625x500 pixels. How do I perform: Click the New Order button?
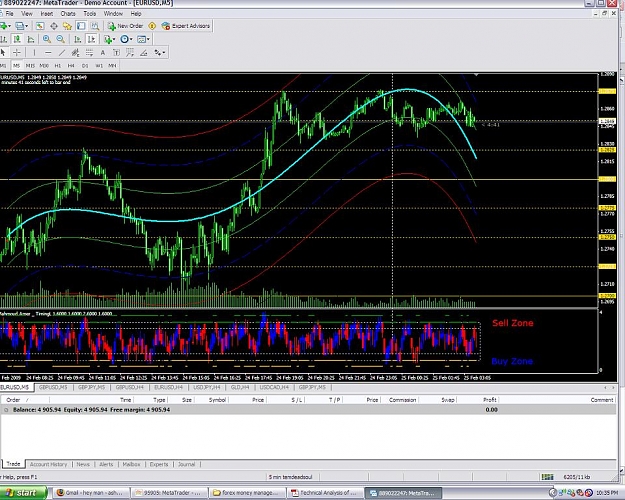point(125,26)
